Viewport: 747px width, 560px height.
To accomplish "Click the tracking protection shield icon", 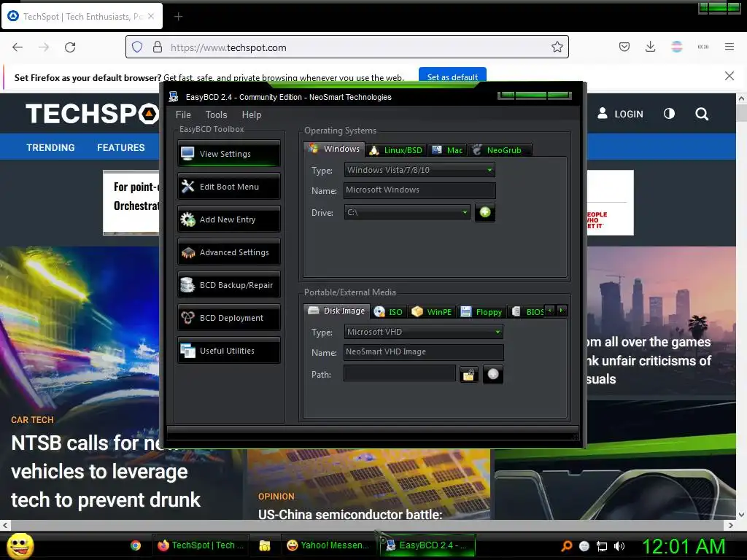I will (x=137, y=47).
